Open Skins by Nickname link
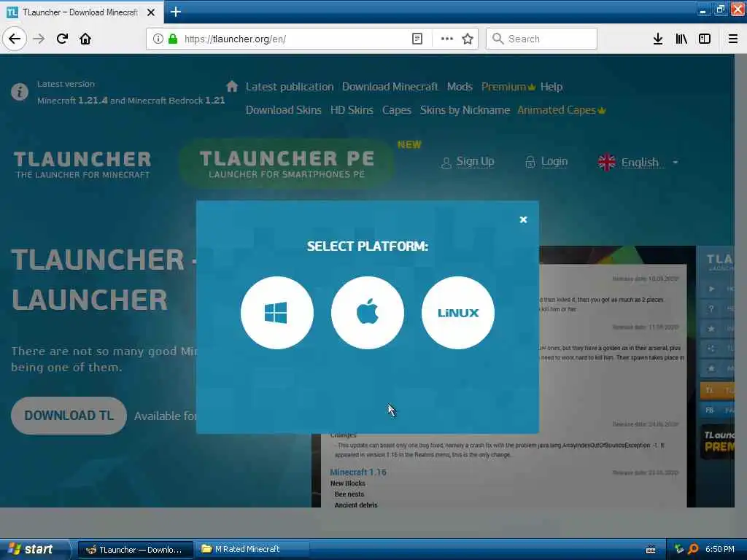This screenshot has height=560, width=747. (465, 110)
